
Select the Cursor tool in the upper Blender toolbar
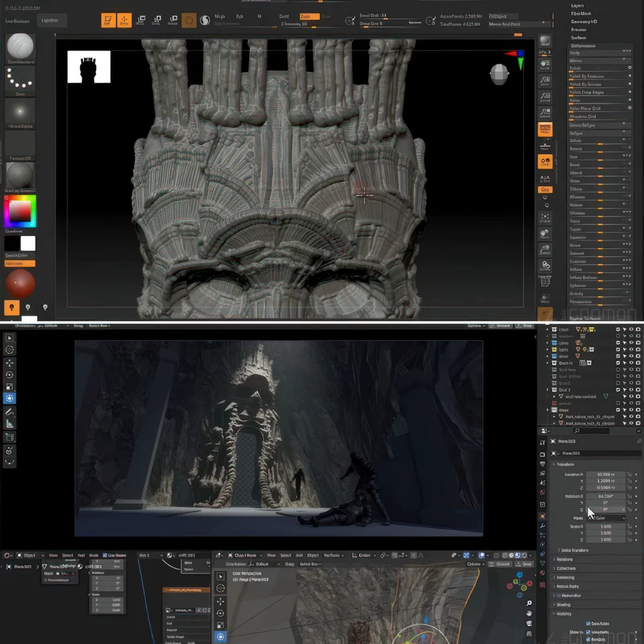point(9,350)
